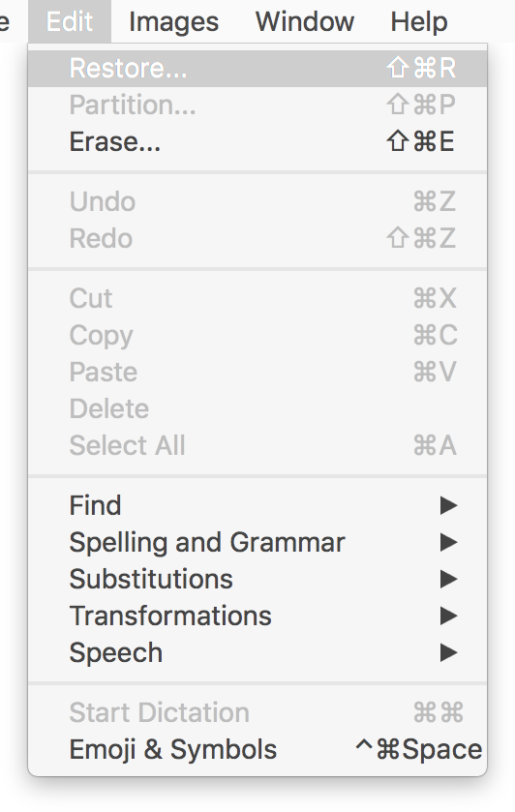Select the Erase… menu entry
Image resolution: width=515 pixels, height=812 pixels.
tap(257, 141)
